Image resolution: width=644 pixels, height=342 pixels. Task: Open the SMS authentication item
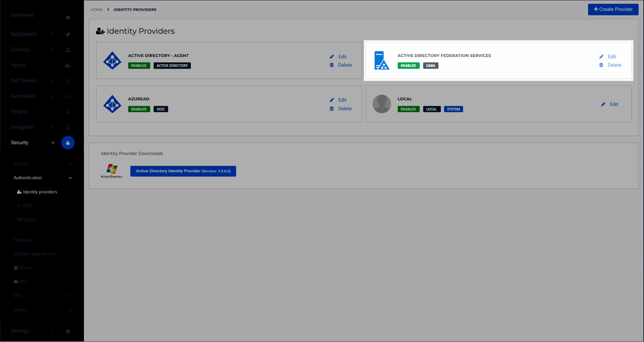pyautogui.click(x=24, y=206)
